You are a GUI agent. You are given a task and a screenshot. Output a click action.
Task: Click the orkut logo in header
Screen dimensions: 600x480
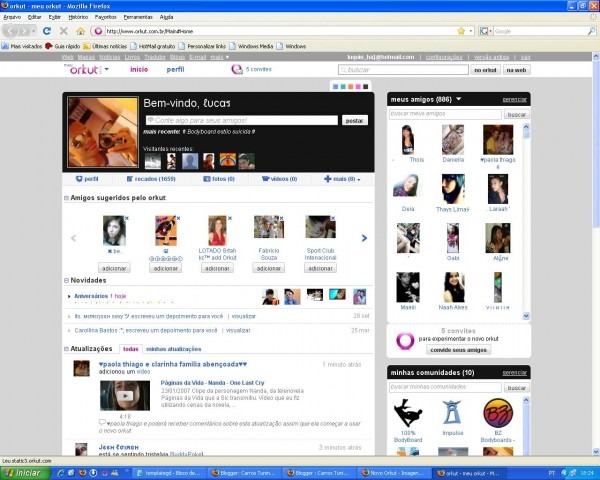[84, 70]
